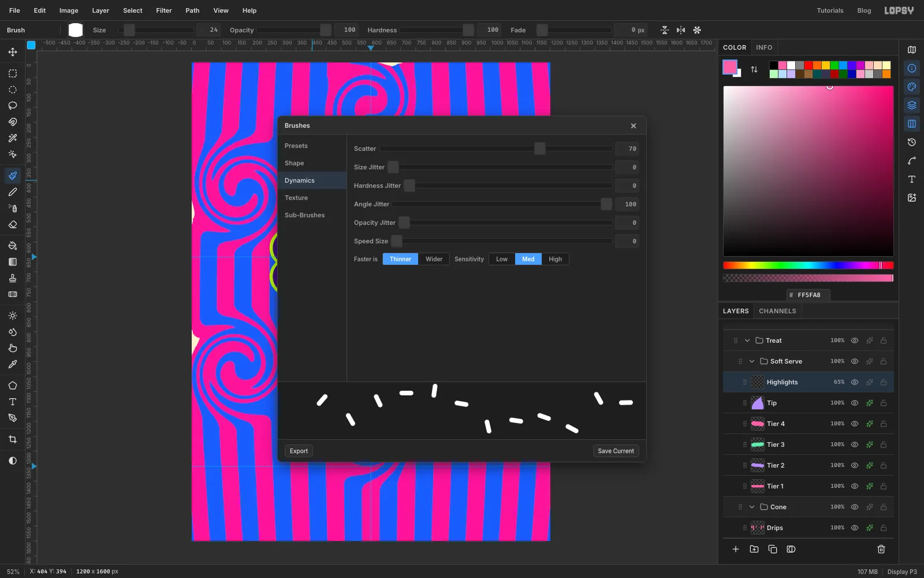Screen dimensions: 924x578
Task: Select the Type tool in left toolbar
Action: [x=13, y=402]
